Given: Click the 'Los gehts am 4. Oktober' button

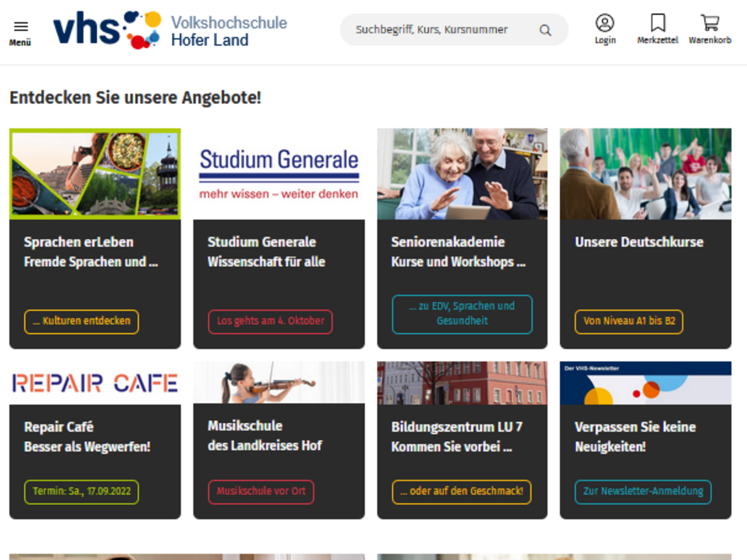Looking at the screenshot, I should tap(270, 321).
